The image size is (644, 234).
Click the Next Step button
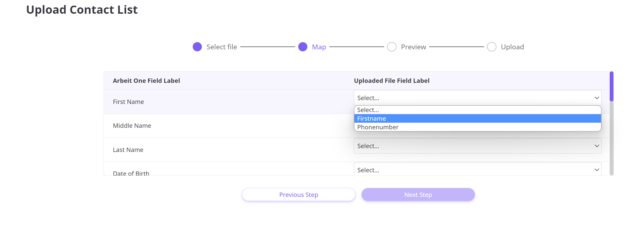click(418, 195)
